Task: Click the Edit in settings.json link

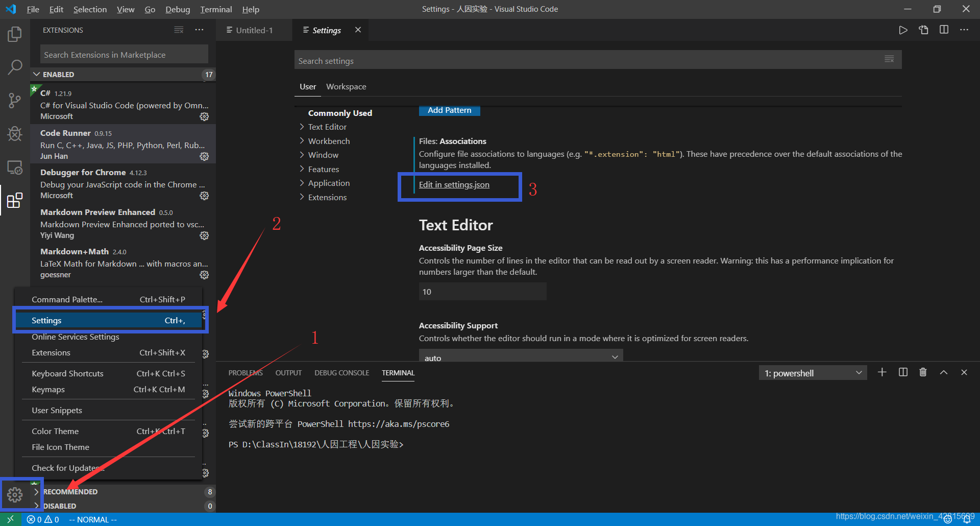Action: [x=454, y=184]
